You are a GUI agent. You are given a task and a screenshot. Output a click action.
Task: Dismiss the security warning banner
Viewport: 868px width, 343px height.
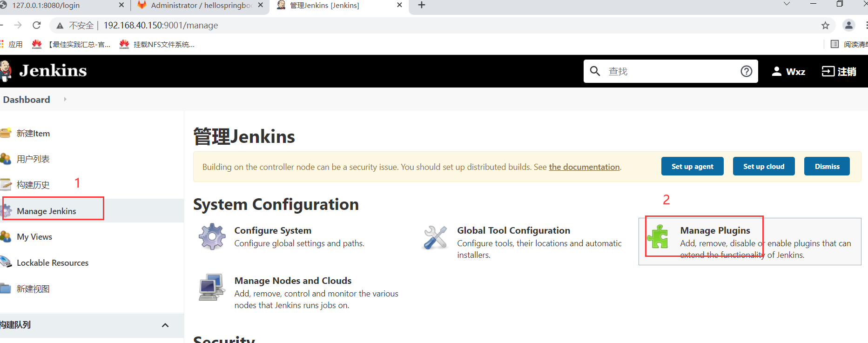(x=827, y=166)
